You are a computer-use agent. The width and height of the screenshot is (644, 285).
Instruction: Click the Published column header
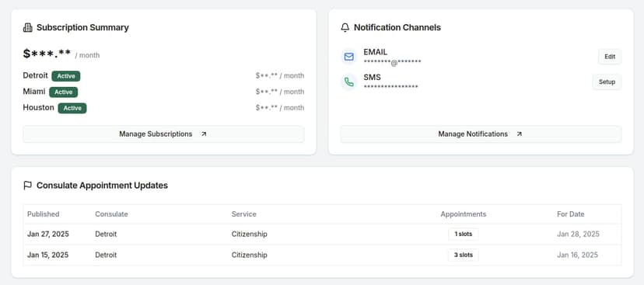(43, 214)
